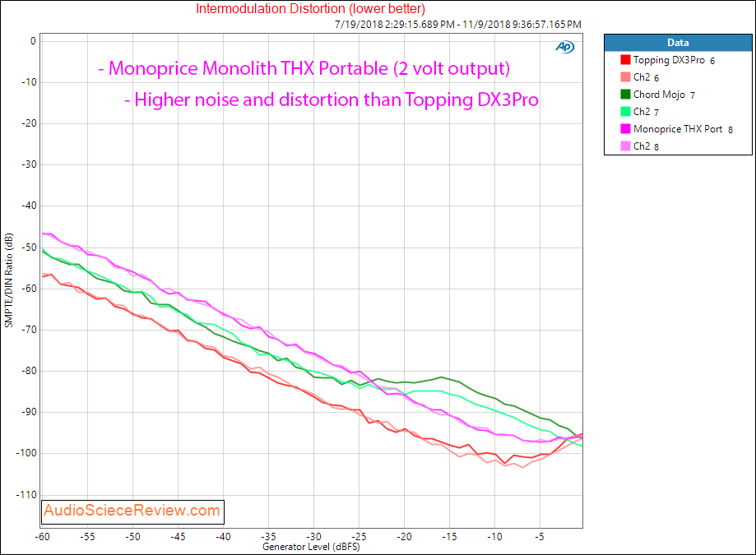The width and height of the screenshot is (756, 555).
Task: Click the bright green Ch2 7 legend swatch
Action: coord(625,111)
